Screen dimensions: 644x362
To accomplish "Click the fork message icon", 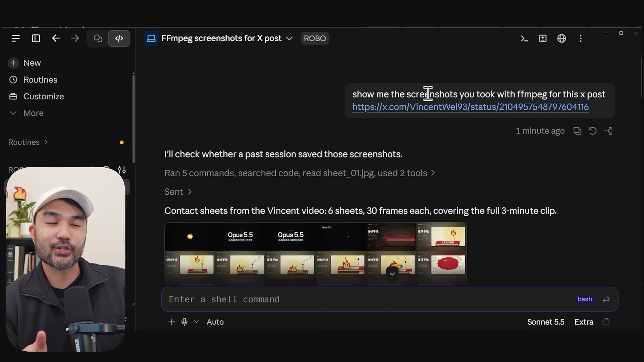I will [x=608, y=131].
